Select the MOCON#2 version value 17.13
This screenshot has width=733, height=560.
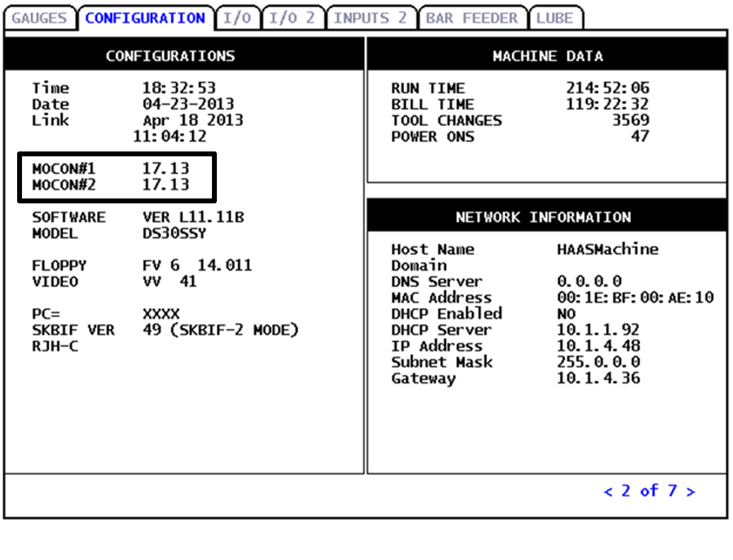click(166, 184)
